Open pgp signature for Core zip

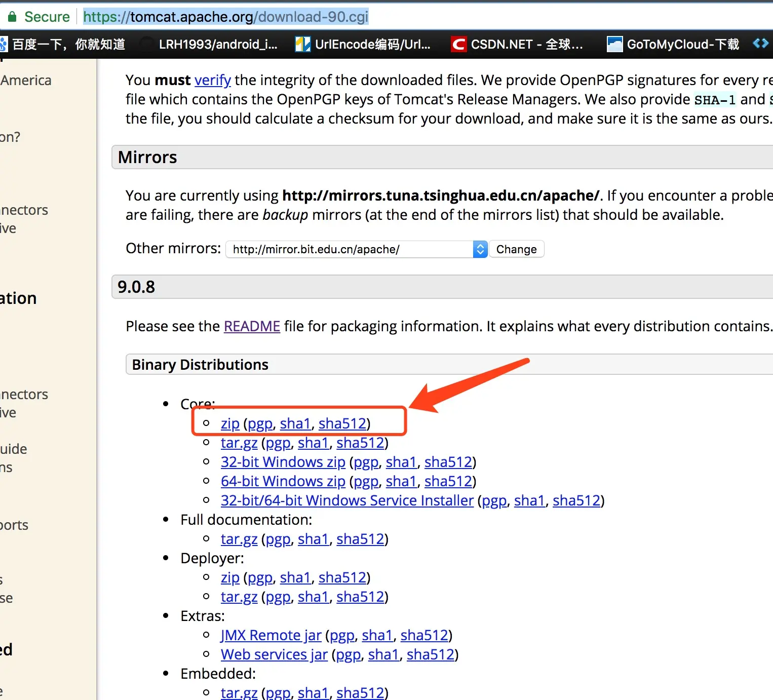pos(260,423)
